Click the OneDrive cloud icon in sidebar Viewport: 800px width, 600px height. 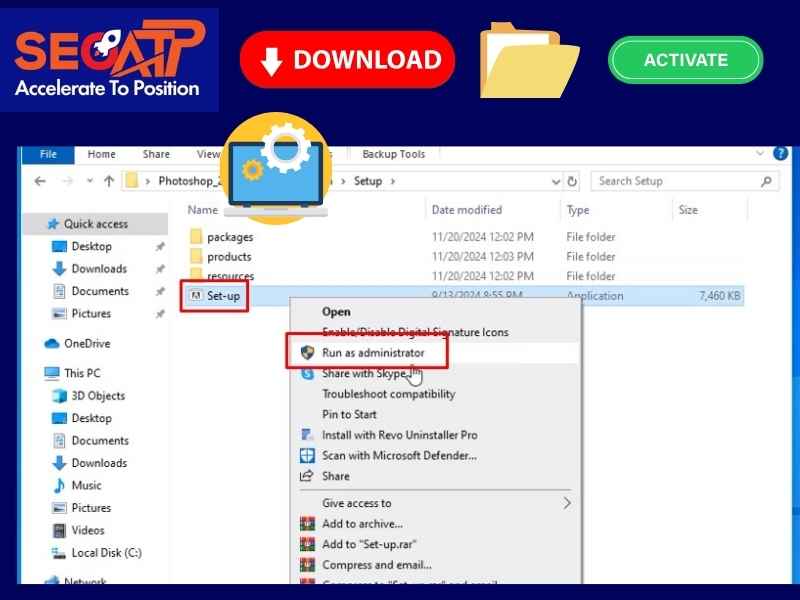point(52,343)
